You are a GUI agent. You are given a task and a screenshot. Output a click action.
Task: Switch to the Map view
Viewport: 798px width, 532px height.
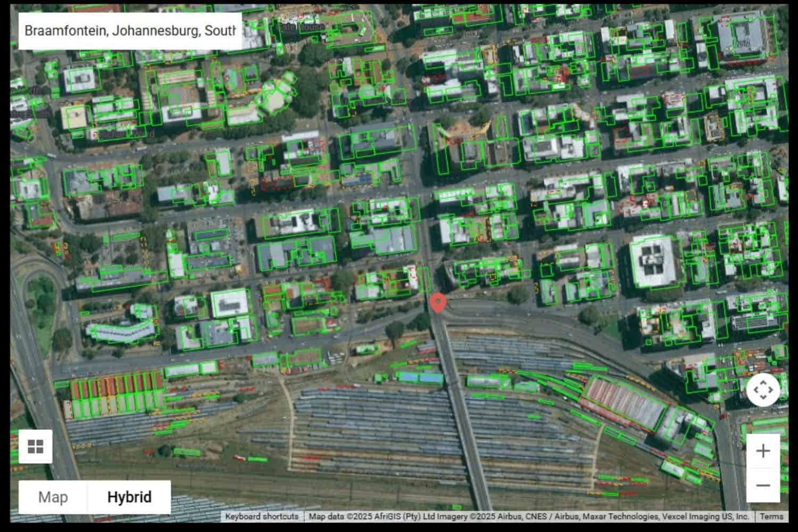pos(53,497)
